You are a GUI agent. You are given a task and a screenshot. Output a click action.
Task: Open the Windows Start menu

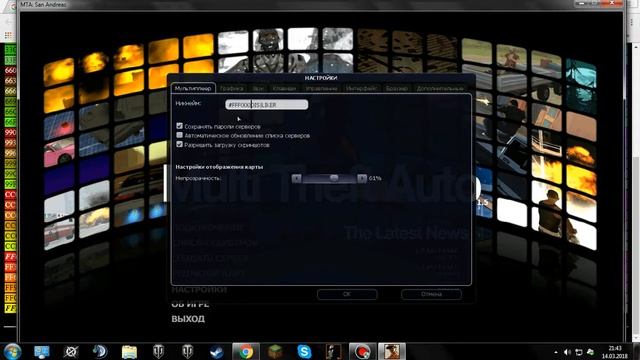coord(12,351)
